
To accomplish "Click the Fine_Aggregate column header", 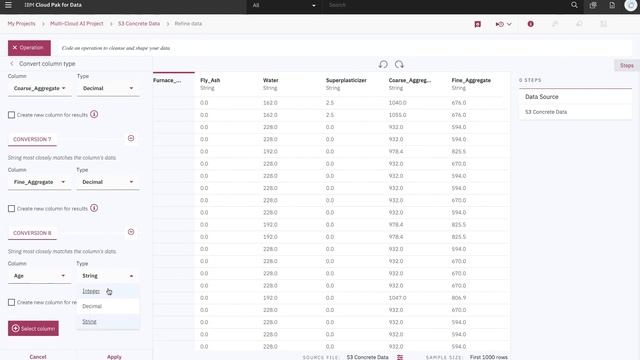I will (x=471, y=80).
